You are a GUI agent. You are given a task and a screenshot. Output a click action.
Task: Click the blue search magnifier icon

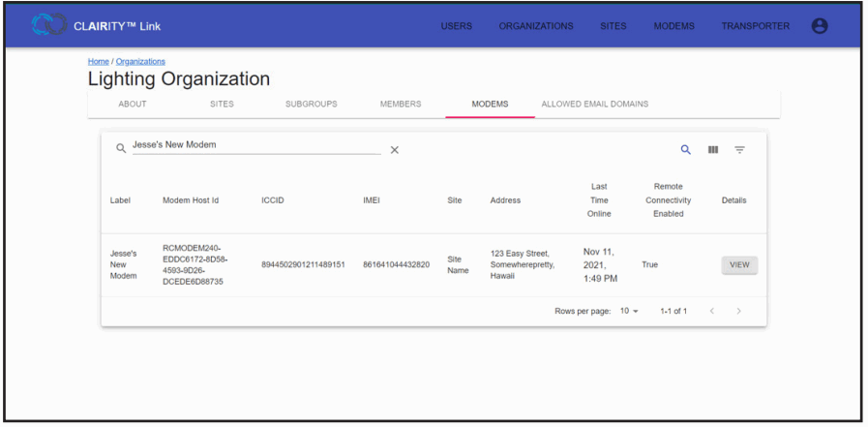[x=686, y=150]
